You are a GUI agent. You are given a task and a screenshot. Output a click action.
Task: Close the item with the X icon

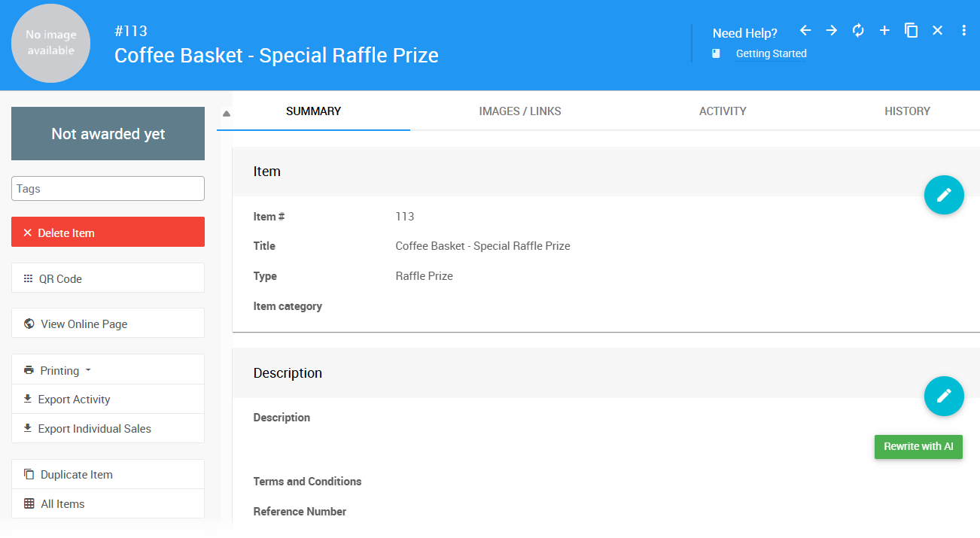pyautogui.click(x=937, y=30)
